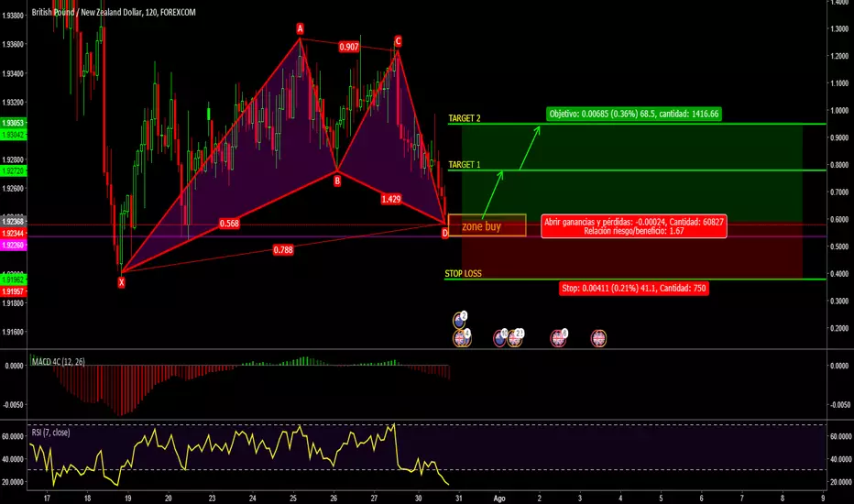
Task: Select pattern point label X
Action: click(x=121, y=282)
